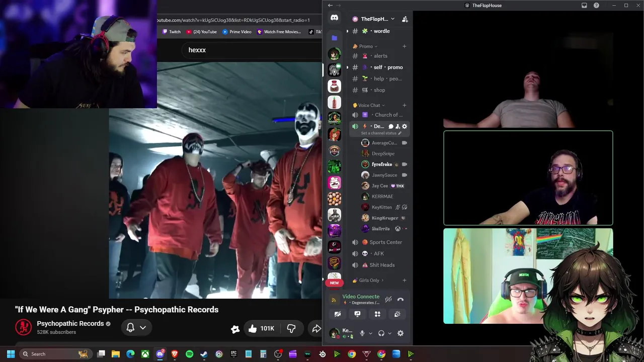
Task: Expand the Girls Only category
Action: click(369, 280)
